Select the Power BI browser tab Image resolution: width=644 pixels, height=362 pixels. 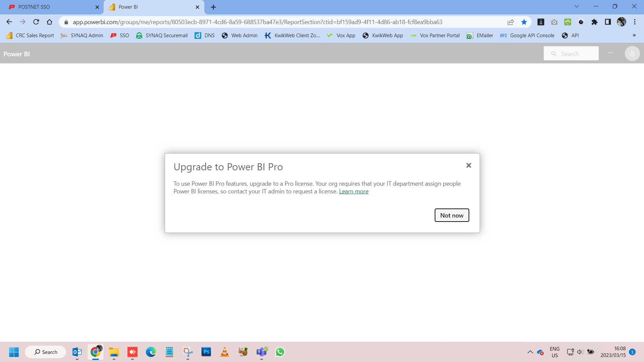(154, 7)
